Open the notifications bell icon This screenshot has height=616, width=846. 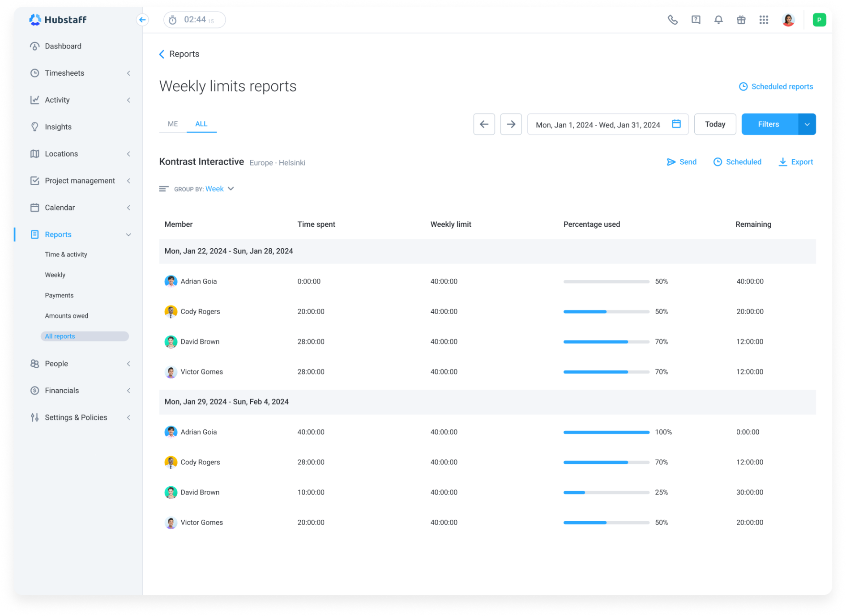point(718,20)
